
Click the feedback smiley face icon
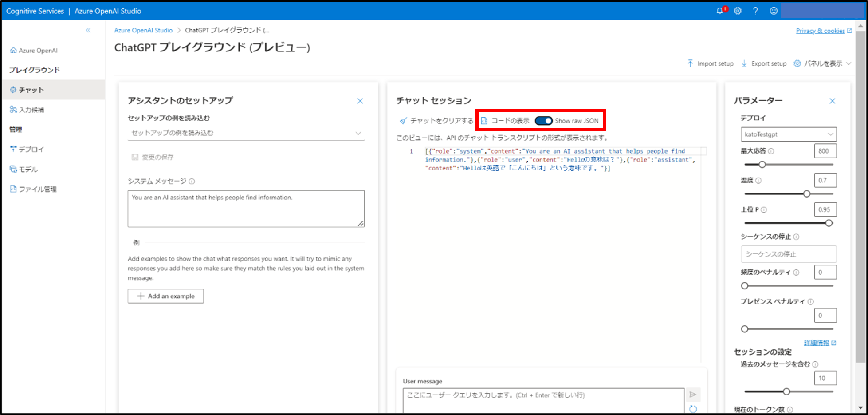[x=774, y=11]
